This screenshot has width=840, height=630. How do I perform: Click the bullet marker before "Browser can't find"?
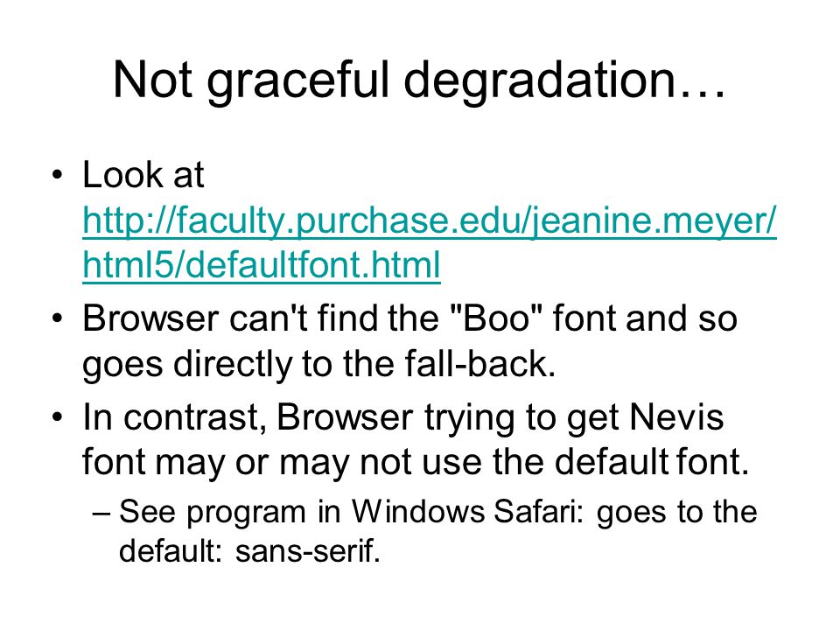(x=58, y=318)
